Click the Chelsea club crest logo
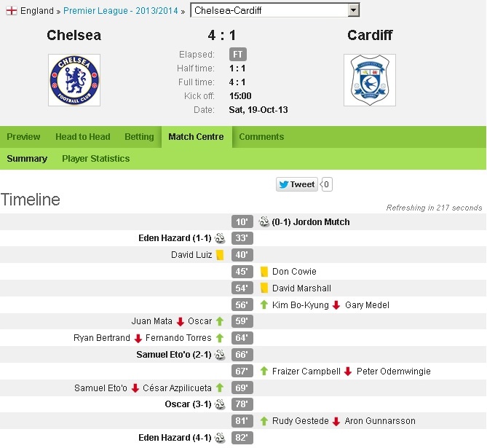Viewport: 487px width, 448px height. tap(74, 79)
